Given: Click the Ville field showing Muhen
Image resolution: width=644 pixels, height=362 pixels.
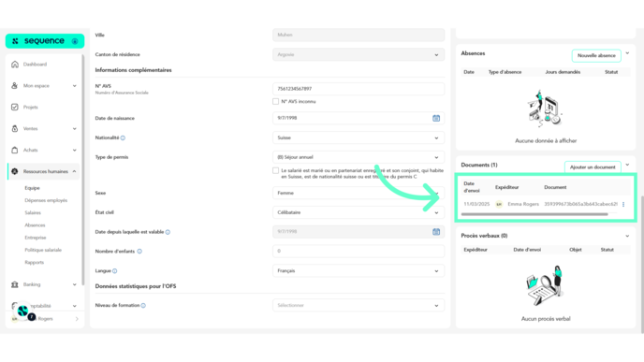Looking at the screenshot, I should click(359, 35).
